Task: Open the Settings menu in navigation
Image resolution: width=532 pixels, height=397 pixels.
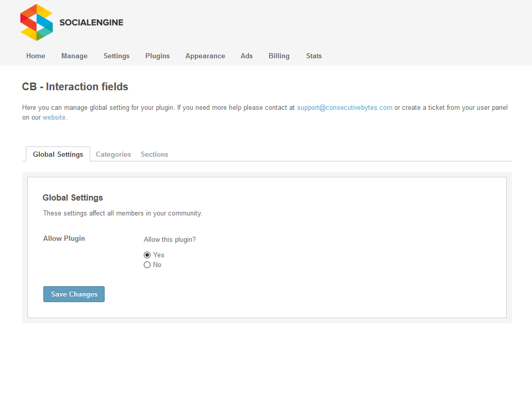Action: pos(117,56)
